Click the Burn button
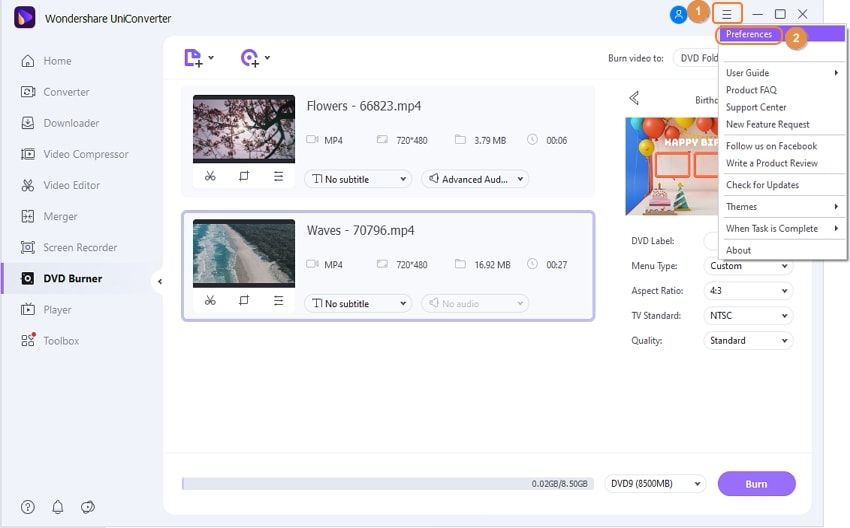This screenshot has width=850, height=528. click(x=756, y=484)
